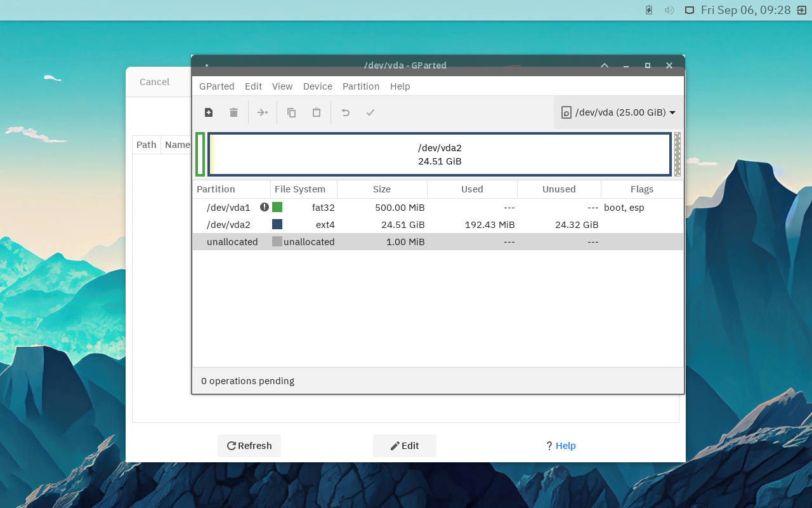812x508 pixels.
Task: Undo the last operation with the toolbar arrow
Action: pyautogui.click(x=344, y=112)
